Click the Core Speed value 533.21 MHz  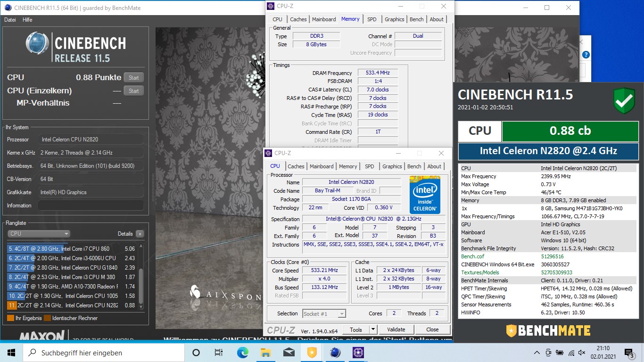pos(324,271)
